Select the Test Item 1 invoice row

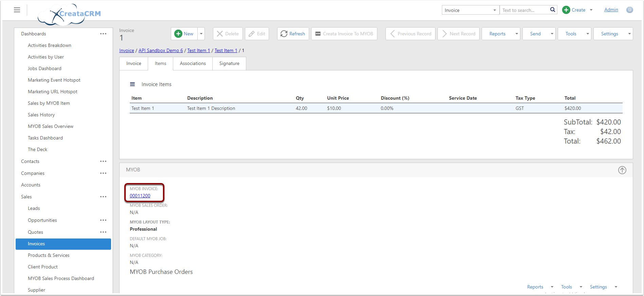pyautogui.click(x=376, y=108)
